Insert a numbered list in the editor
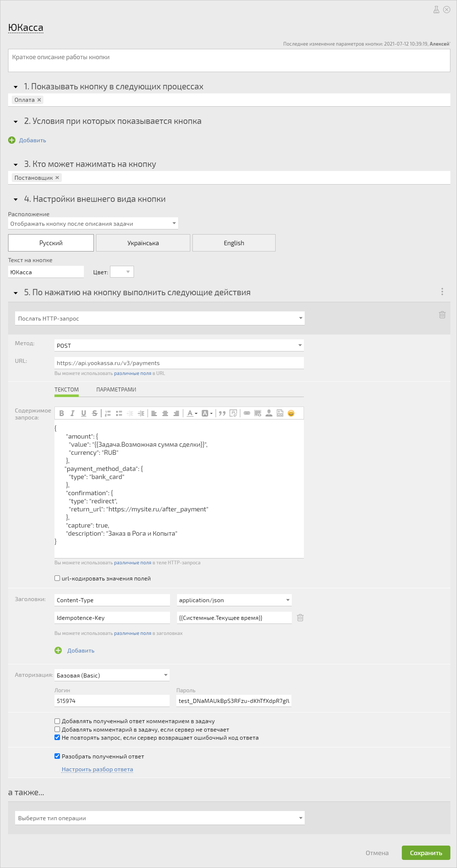The image size is (457, 868). 108,413
